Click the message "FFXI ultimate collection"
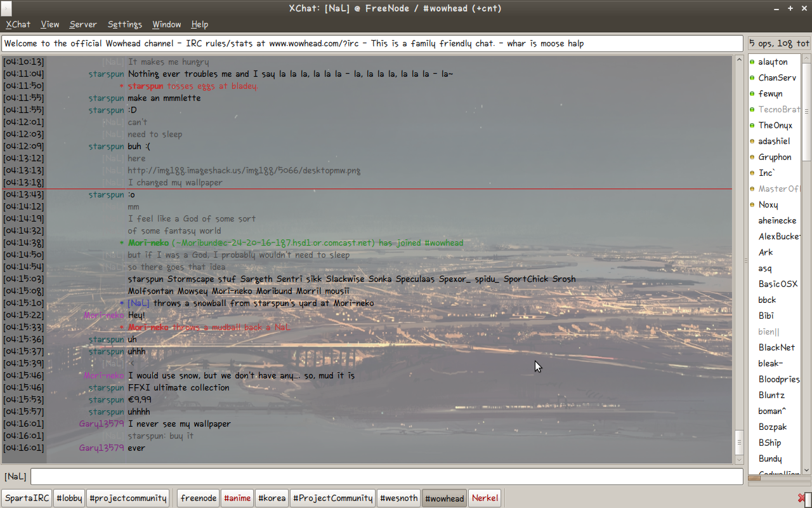The image size is (812, 508). tap(178, 387)
